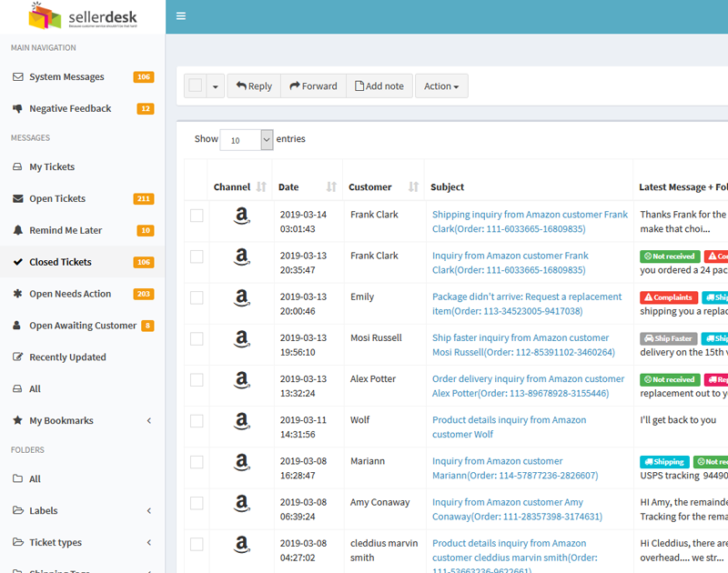This screenshot has height=573, width=728.
Task: Open the Show entries count dropdown
Action: (x=246, y=140)
